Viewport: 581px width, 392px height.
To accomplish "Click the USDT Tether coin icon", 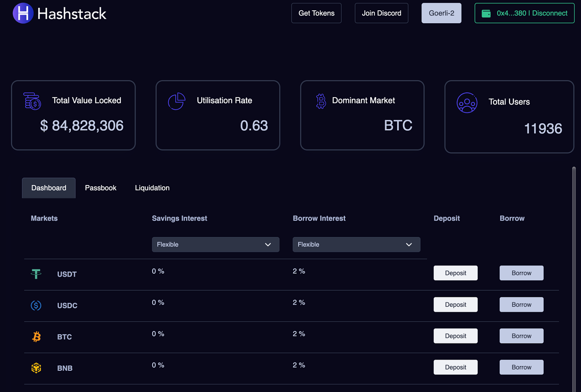I will coord(36,274).
